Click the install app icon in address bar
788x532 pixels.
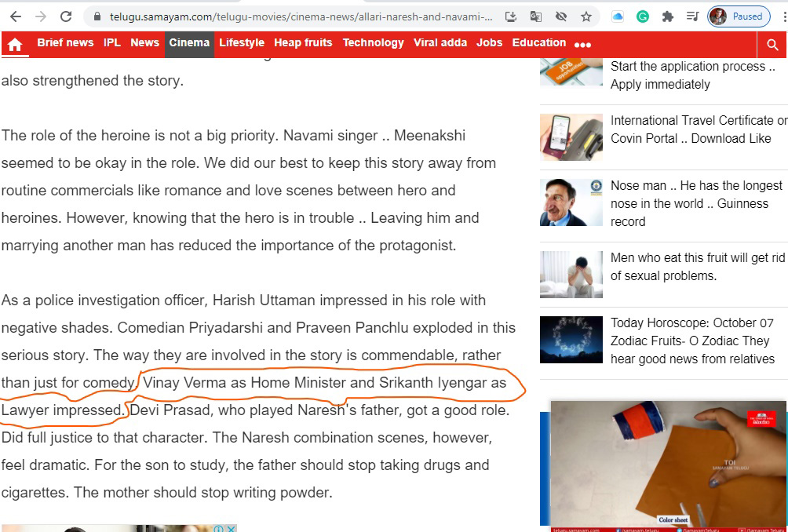(511, 16)
